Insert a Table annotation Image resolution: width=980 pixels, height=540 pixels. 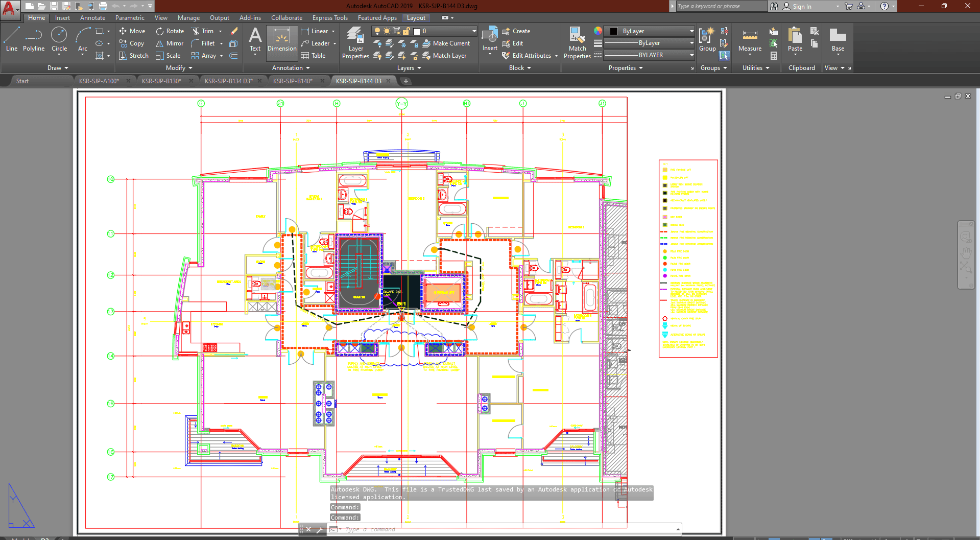313,56
